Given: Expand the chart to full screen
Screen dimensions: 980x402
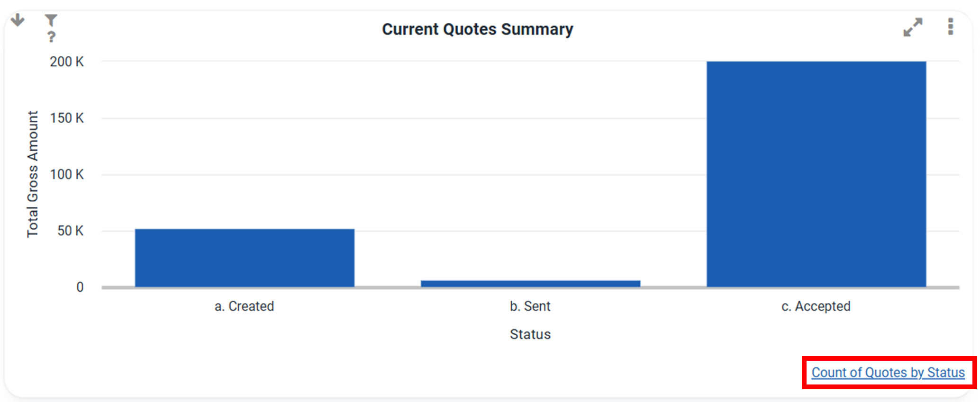Looking at the screenshot, I should pos(912,27).
